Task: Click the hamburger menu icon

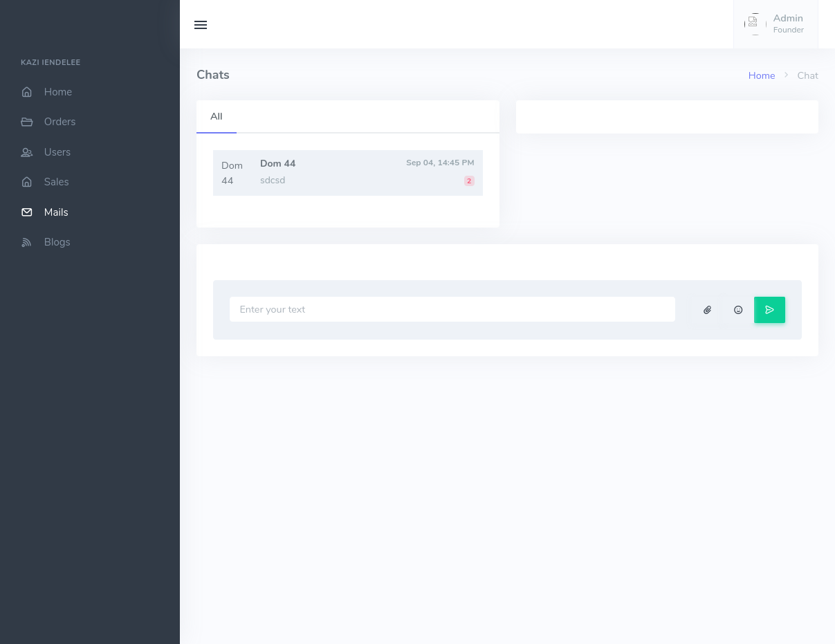Action: tap(201, 25)
